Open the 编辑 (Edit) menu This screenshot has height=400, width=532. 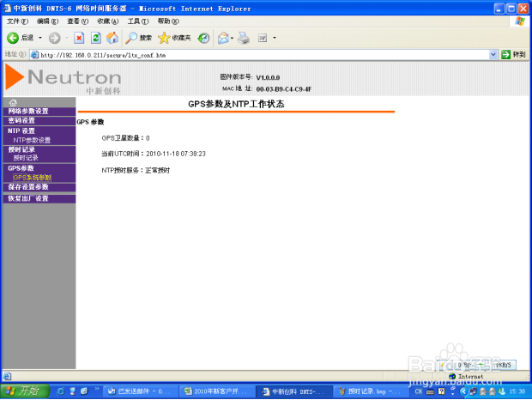(47, 21)
